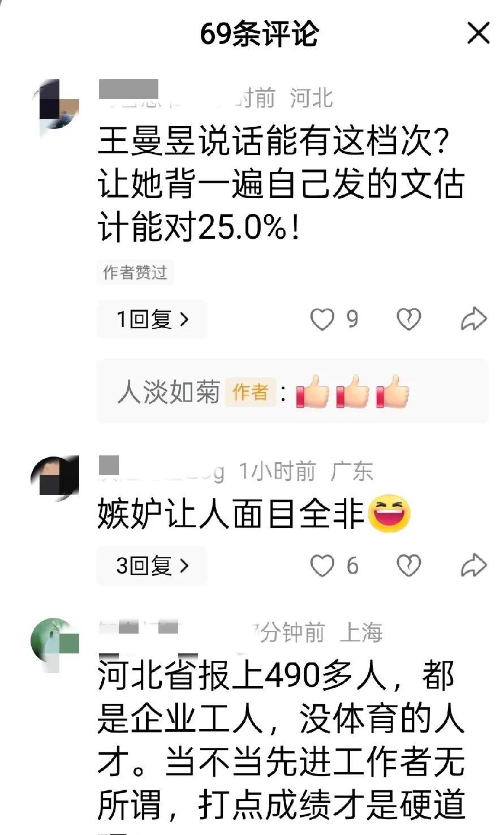
Task: Tap the Guangdong commenter's blurred username
Action: pos(161,471)
